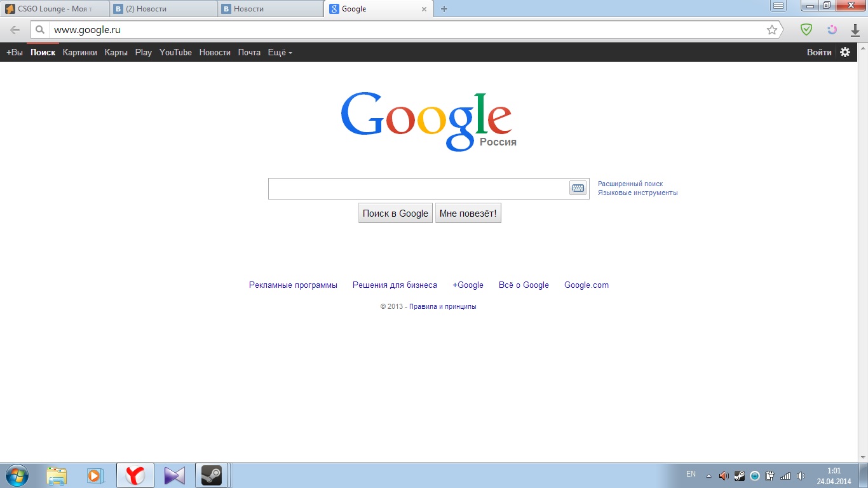Open Google settings gear icon
The width and height of the screenshot is (868, 488).
point(845,52)
